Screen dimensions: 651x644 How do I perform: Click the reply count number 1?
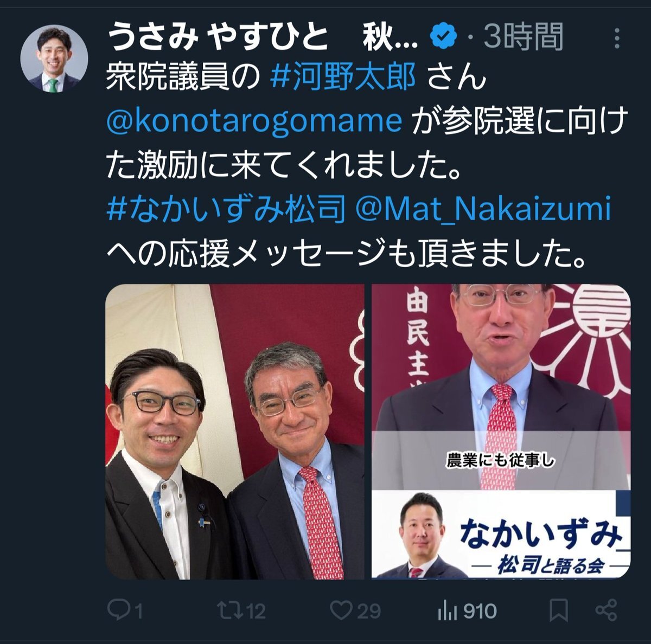click(138, 612)
